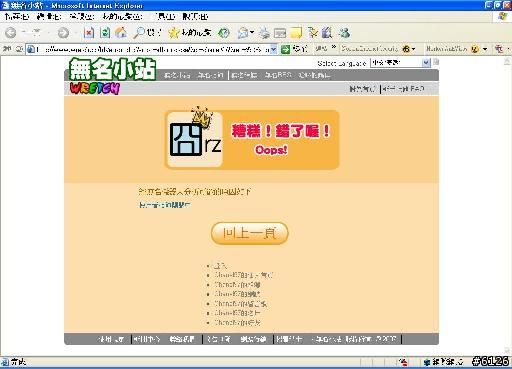Image resolution: width=512 pixels, height=369 pixels.
Task: Open dropdown beside smiley toolbar icon
Action: pyautogui.click(x=485, y=50)
